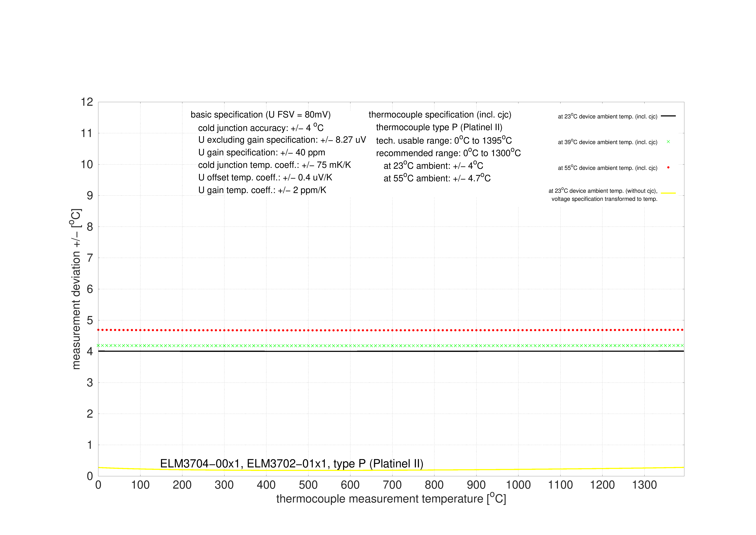The height and width of the screenshot is (535, 756).
Task: Click 'at 55°C ambient: +/- 4.7°C' line
Action: [x=437, y=178]
